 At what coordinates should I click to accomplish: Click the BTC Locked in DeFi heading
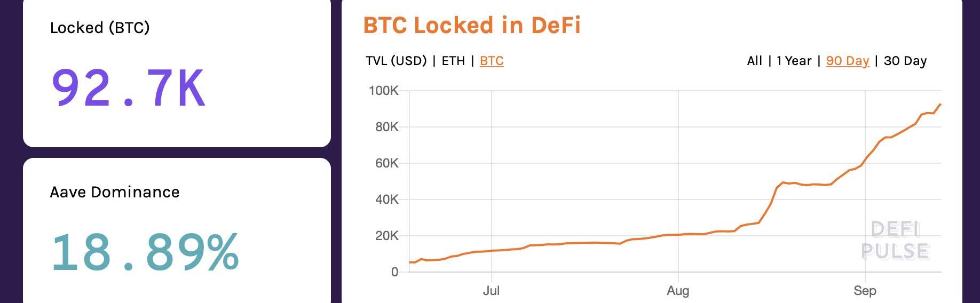pos(472,25)
